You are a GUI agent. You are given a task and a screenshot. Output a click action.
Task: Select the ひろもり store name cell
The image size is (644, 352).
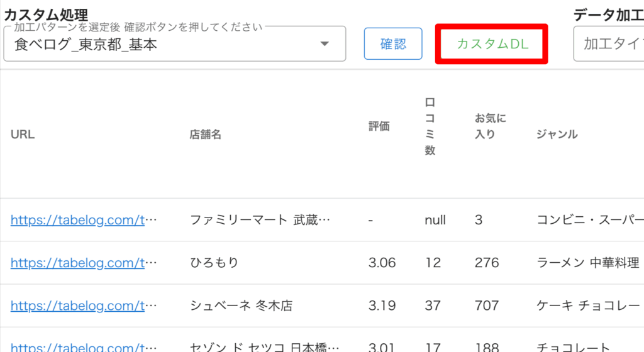[214, 263]
